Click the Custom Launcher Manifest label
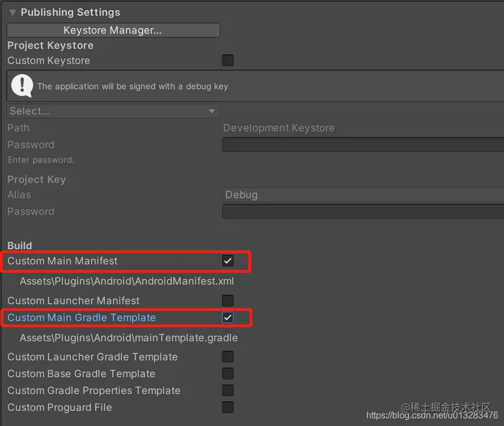 pyautogui.click(x=73, y=300)
